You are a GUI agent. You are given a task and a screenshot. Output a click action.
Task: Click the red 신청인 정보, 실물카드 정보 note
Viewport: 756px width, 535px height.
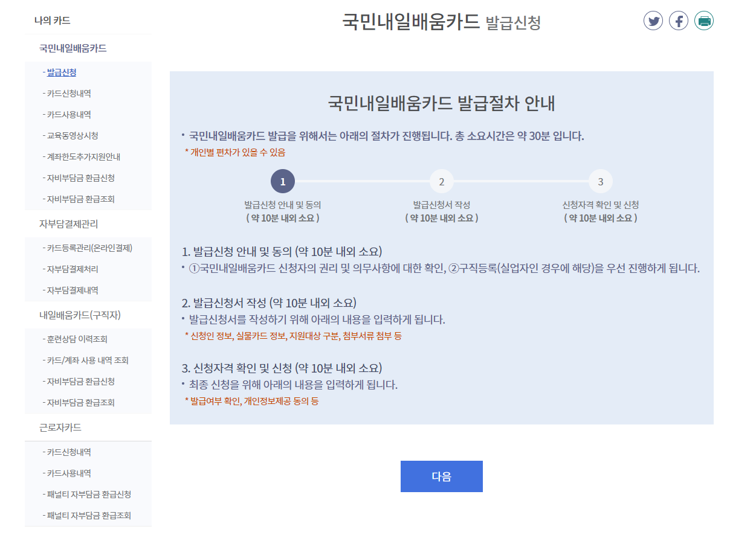tap(293, 336)
